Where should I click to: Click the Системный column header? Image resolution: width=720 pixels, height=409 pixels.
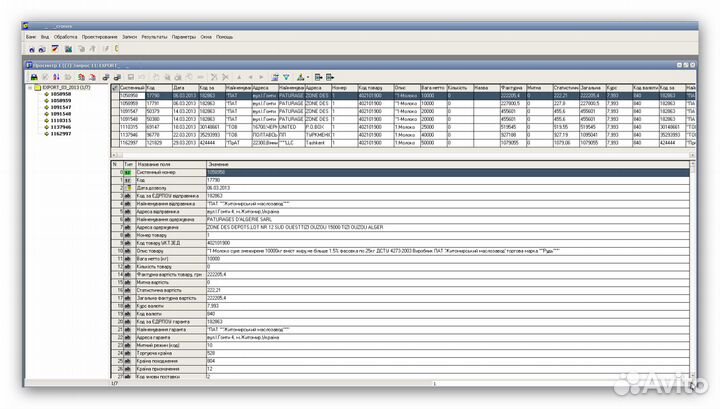(132, 88)
